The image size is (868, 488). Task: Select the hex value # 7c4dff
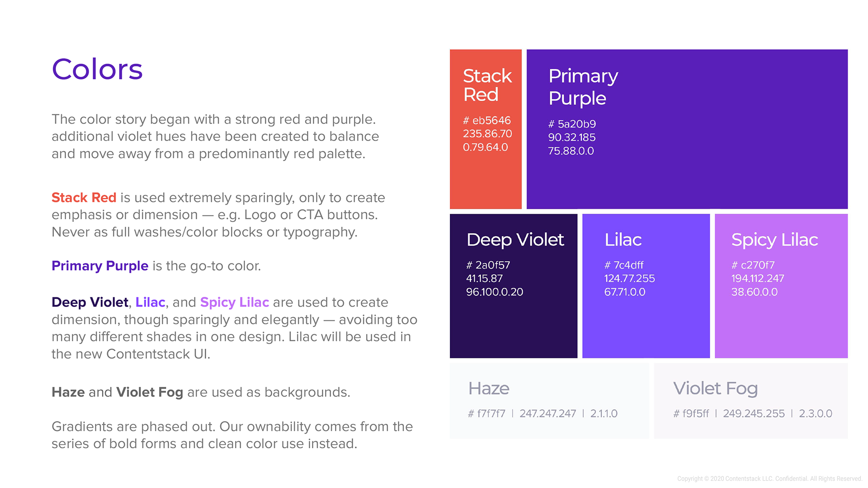[x=624, y=265]
